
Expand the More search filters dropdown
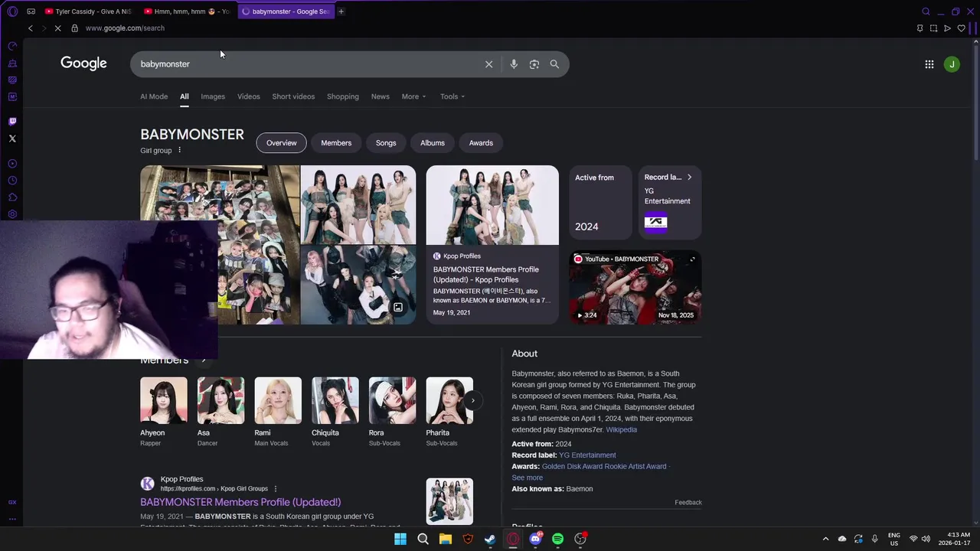413,96
